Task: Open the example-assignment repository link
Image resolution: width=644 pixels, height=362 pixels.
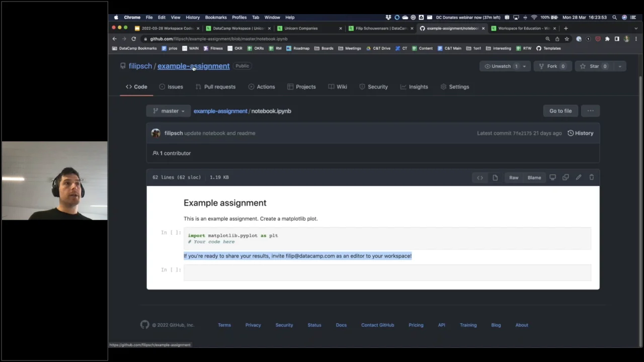Action: coord(193,66)
